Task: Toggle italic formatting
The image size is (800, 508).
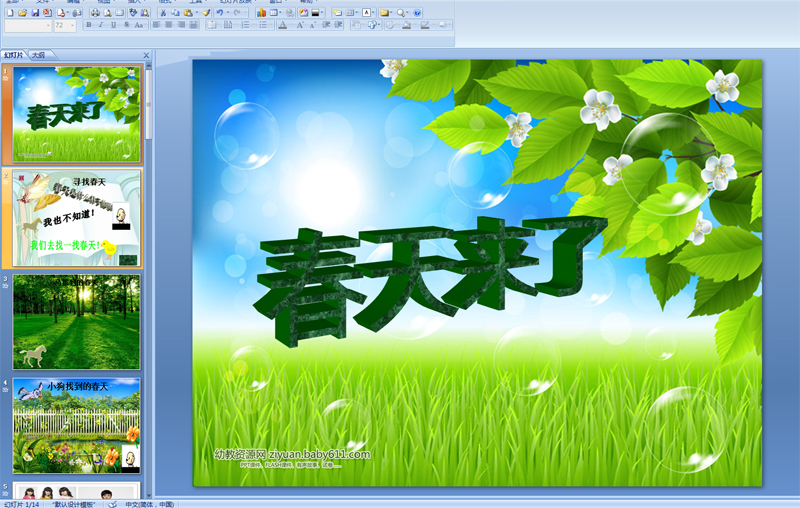Action: [101, 25]
